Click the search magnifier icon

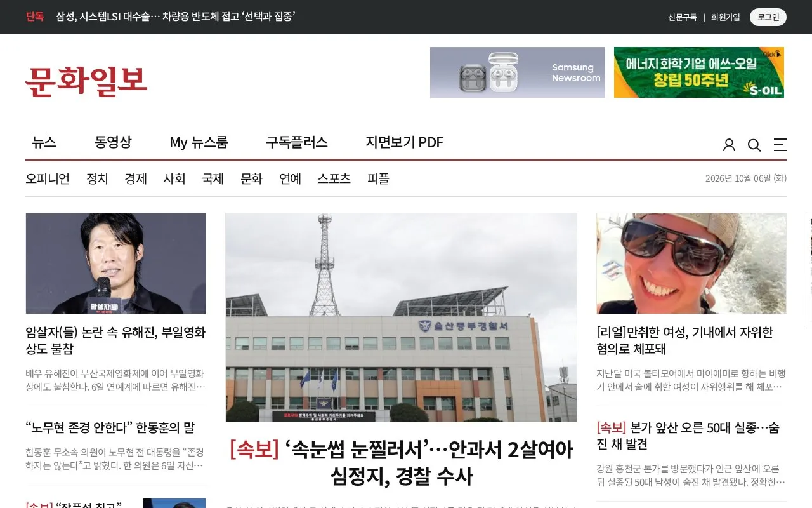coord(754,145)
